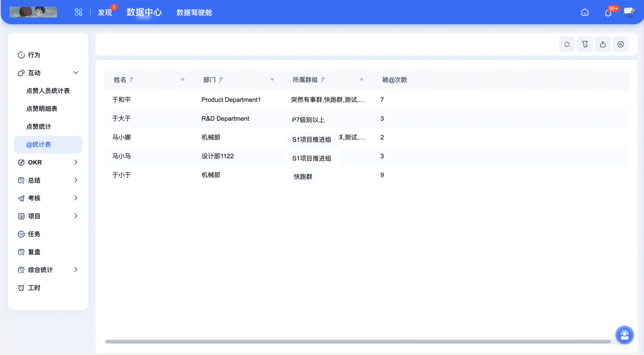Click the refresh table icon
This screenshot has height=355, width=644.
coord(567,44)
